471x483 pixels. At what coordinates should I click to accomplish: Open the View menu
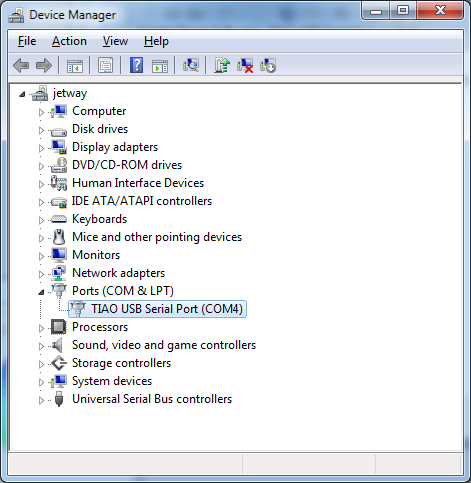tap(115, 41)
